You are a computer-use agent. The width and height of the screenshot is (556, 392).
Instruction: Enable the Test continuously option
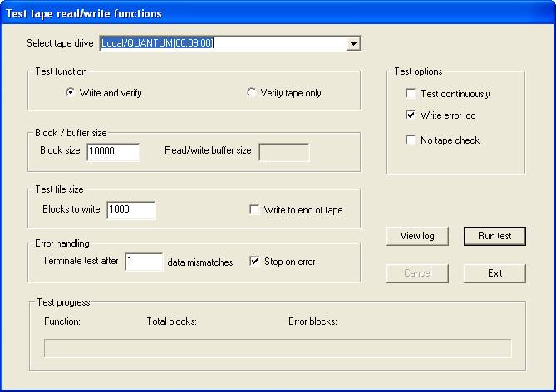pyautogui.click(x=411, y=94)
